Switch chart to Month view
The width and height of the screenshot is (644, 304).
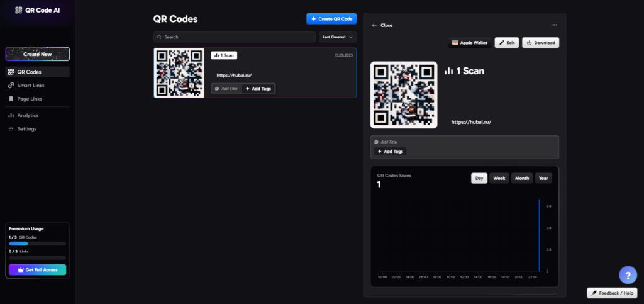522,178
